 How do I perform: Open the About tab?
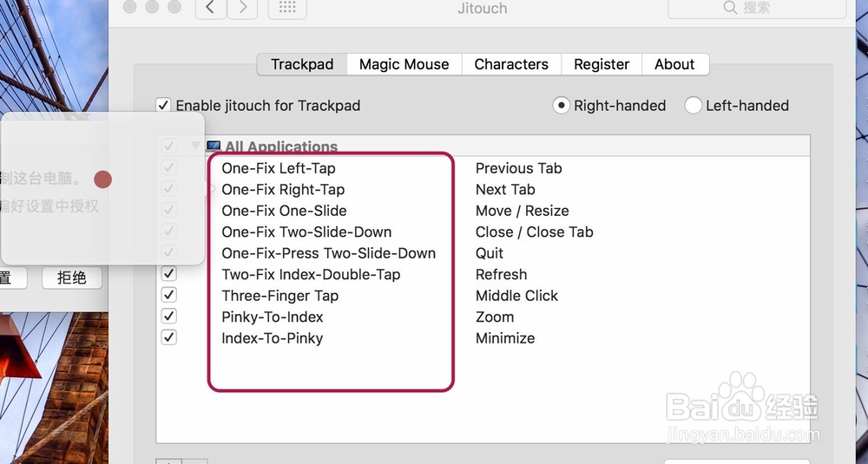point(674,64)
